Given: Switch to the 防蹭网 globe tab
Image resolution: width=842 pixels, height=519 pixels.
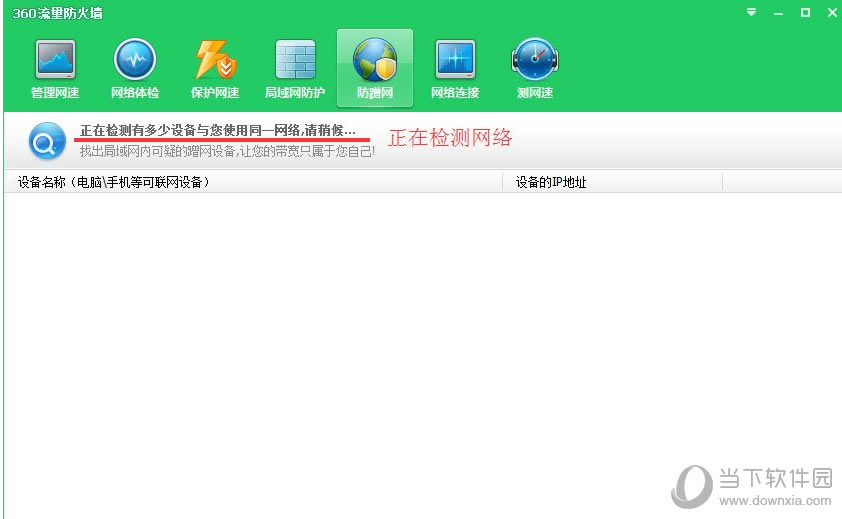Looking at the screenshot, I should click(x=375, y=68).
